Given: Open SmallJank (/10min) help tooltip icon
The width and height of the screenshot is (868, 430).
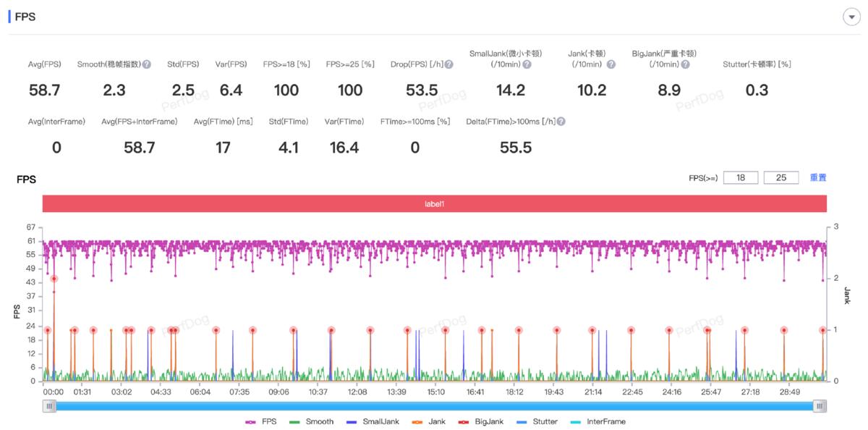Looking at the screenshot, I should (x=527, y=64).
